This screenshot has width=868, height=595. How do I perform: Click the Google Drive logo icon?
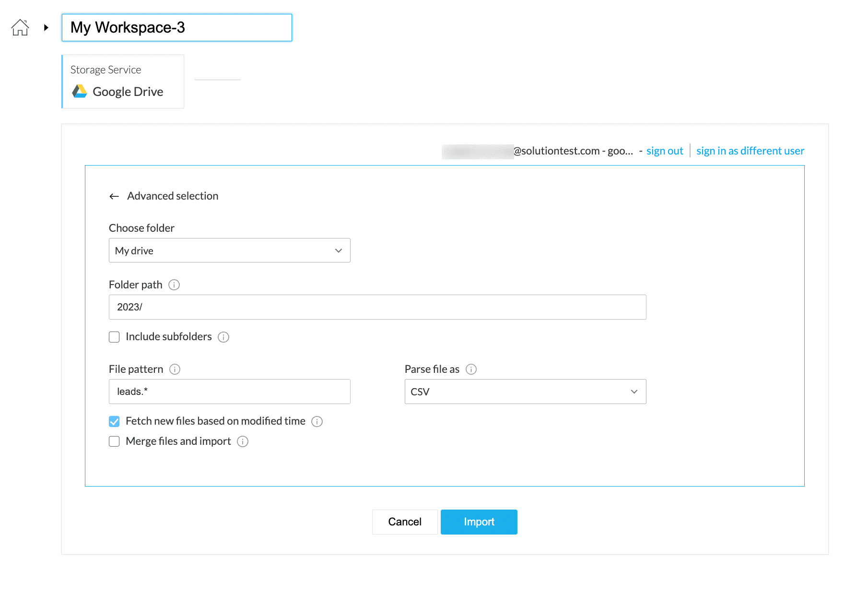point(80,91)
